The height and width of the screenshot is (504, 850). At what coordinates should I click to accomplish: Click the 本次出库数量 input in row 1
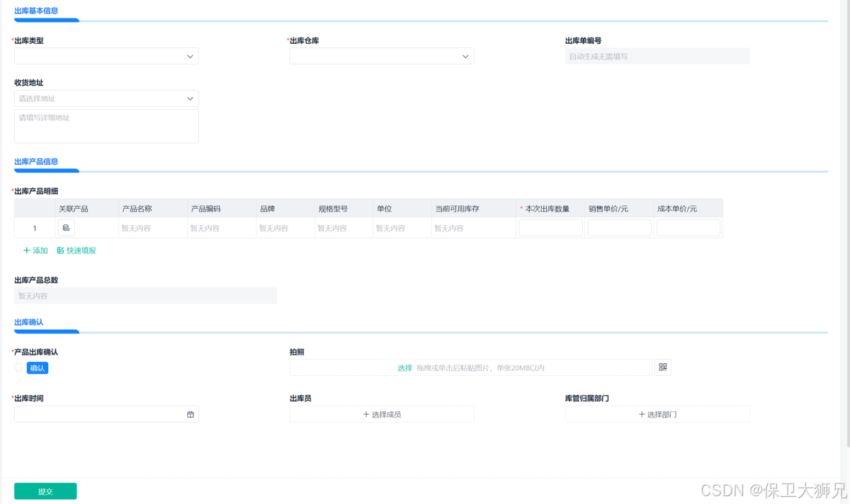tap(551, 228)
